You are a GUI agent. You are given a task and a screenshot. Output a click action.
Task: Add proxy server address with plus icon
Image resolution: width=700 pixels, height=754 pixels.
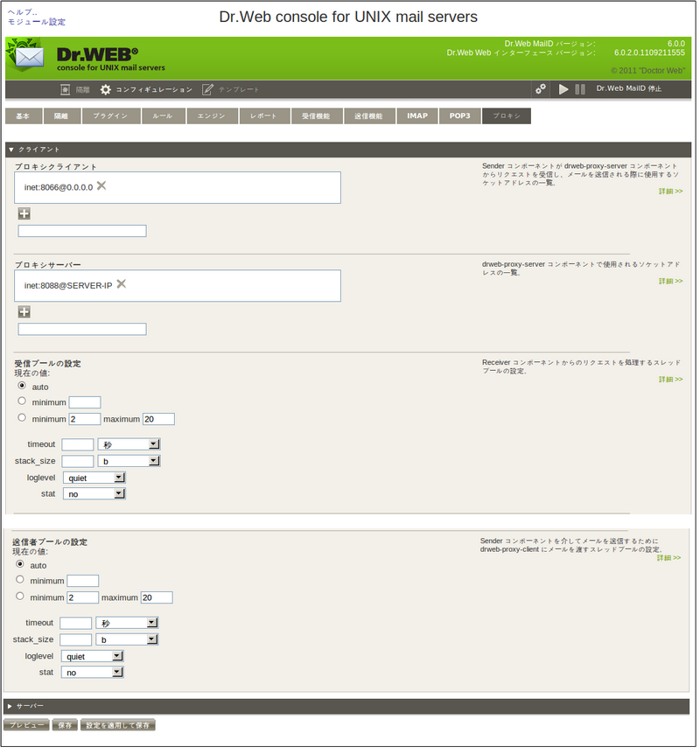pyautogui.click(x=24, y=313)
